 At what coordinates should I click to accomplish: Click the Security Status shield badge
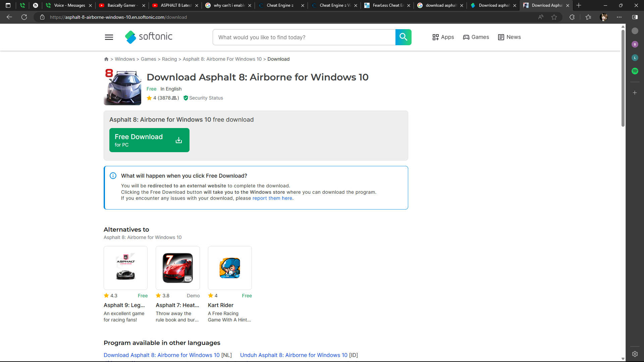click(203, 98)
